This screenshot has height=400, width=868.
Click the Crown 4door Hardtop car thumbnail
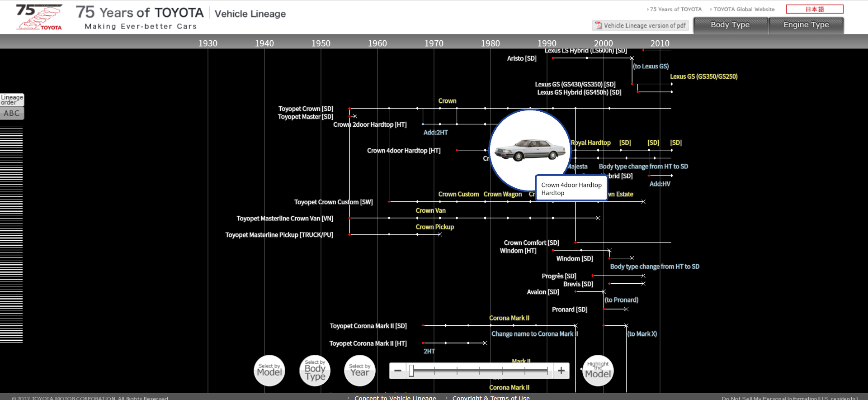click(x=529, y=150)
